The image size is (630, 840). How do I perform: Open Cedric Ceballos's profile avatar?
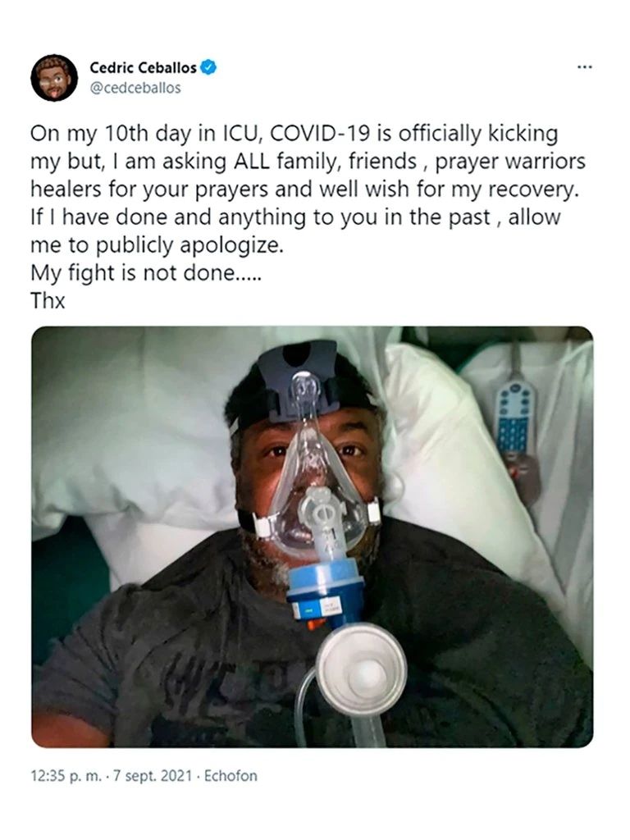pos(54,78)
